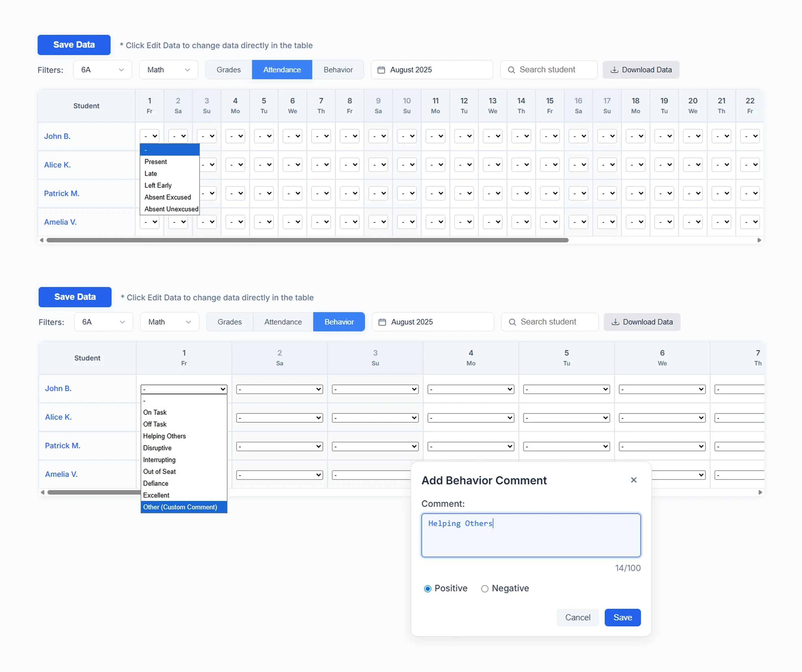This screenshot has width=802, height=672.
Task: Switch to Grades tab in upper panel
Action: tap(228, 70)
